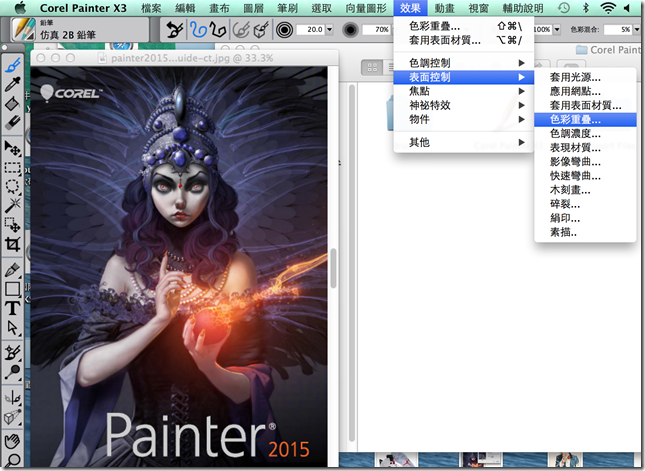Choose the Lasso selection tool
Viewport: 645px width, 471px height.
pyautogui.click(x=12, y=186)
